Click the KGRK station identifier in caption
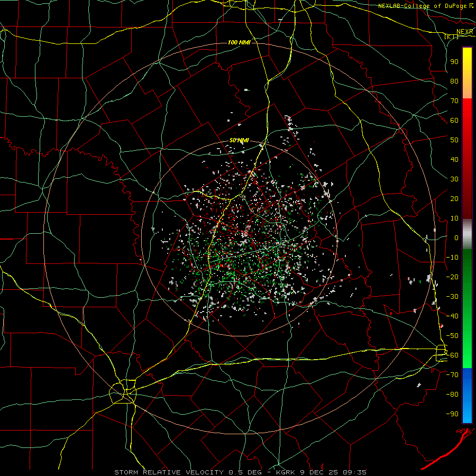 tap(286, 472)
